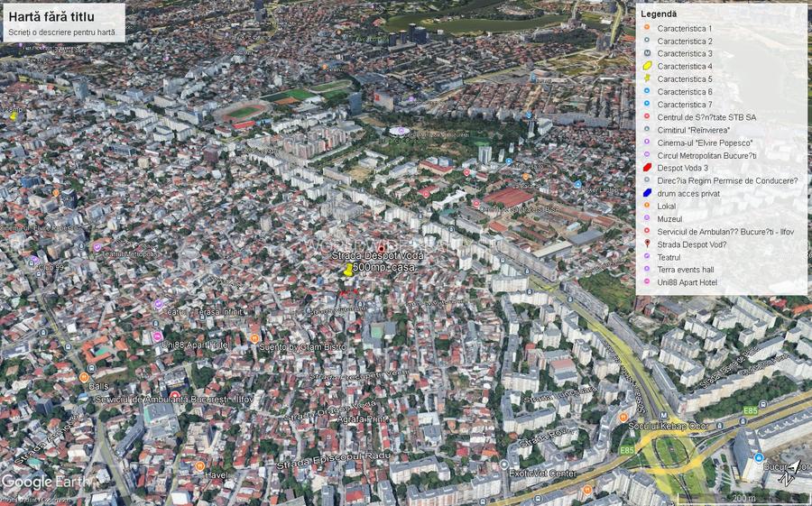Screen dimensions: 812x506
Task: Select Muzeul legend entry
Action: [x=669, y=218]
